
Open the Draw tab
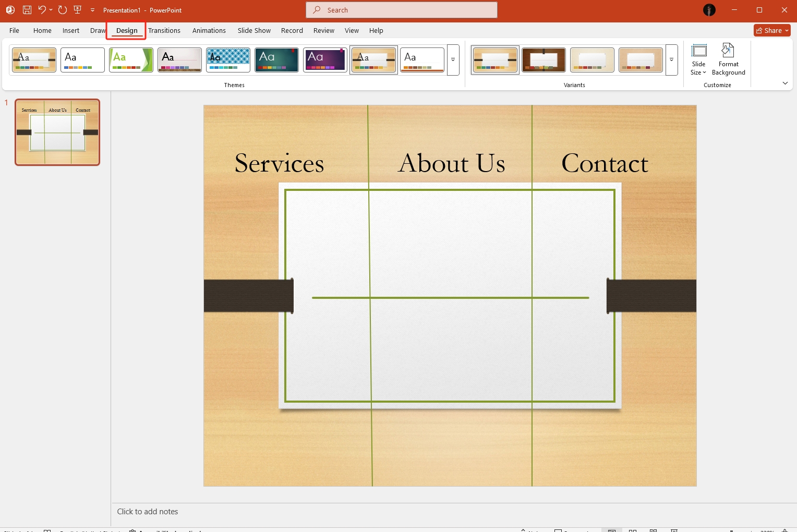pyautogui.click(x=98, y=30)
